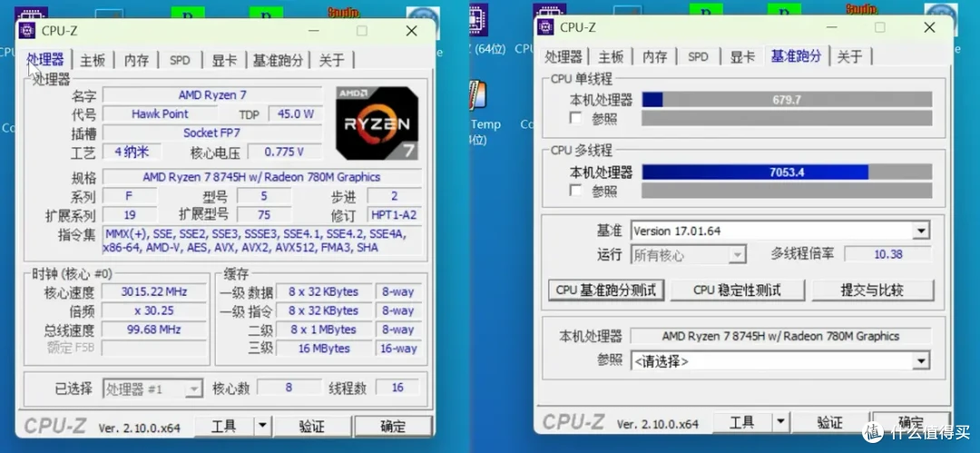Click the 名字 field showing AMD Ryzen 7

coord(212,95)
